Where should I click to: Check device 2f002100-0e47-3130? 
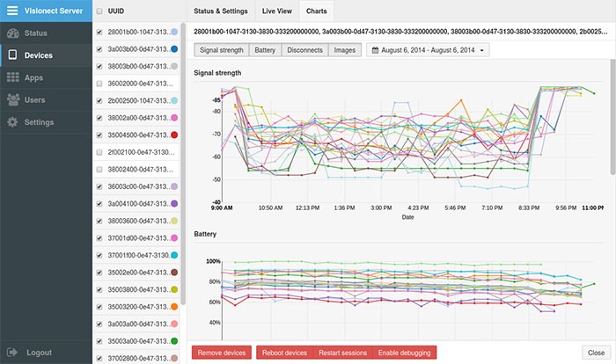[99, 152]
